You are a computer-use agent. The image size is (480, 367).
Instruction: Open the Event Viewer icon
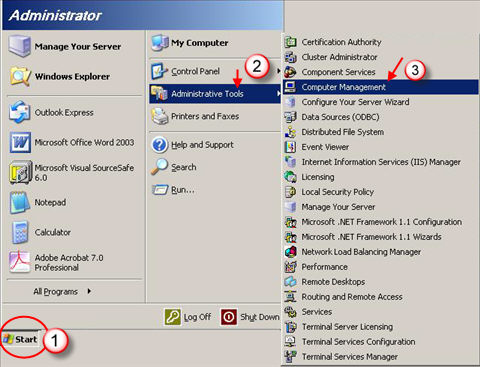tap(290, 147)
